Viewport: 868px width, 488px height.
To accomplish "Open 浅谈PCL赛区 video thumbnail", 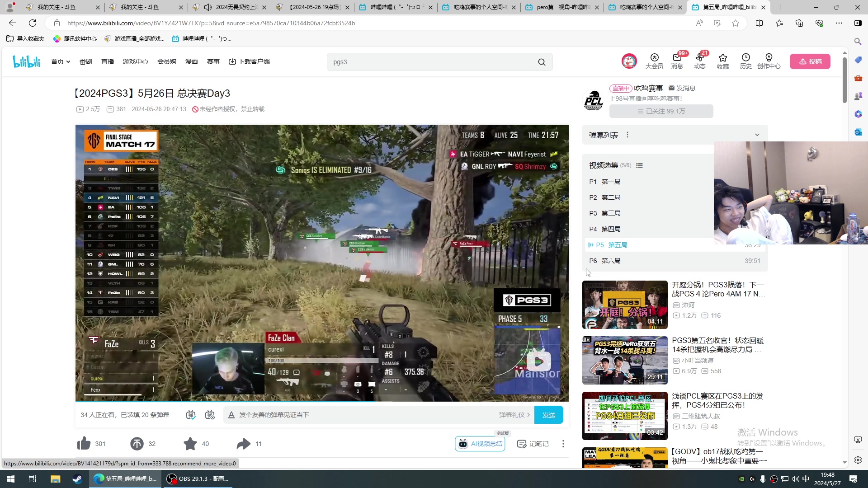I will [x=625, y=416].
